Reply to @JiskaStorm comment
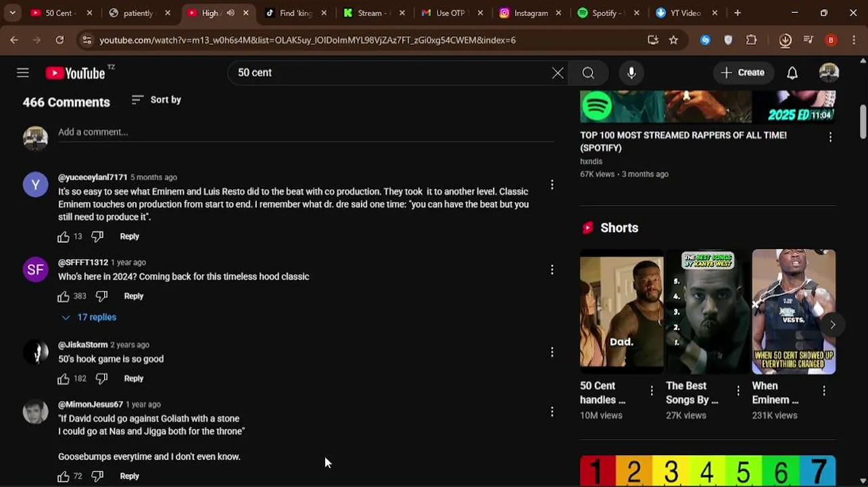 (134, 379)
